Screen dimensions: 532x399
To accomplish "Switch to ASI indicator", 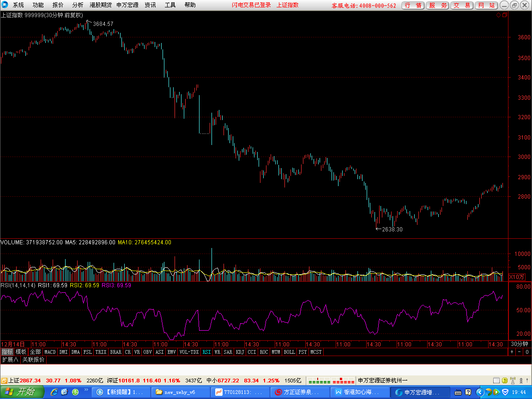I will pos(159,352).
